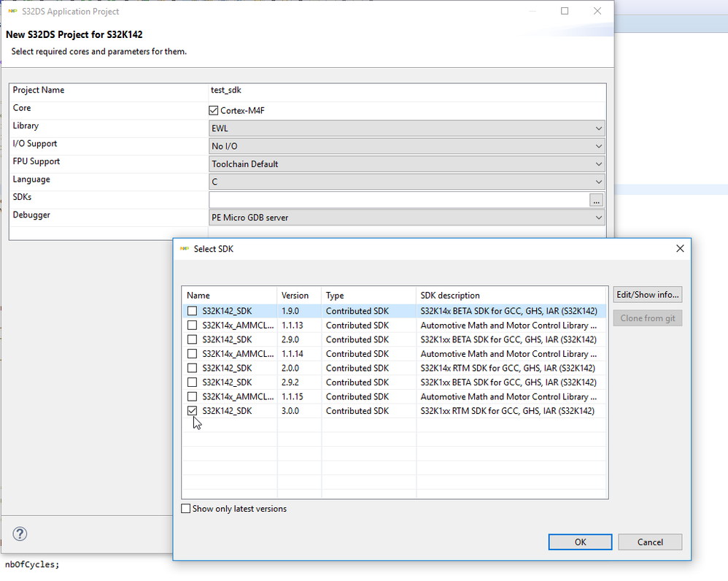This screenshot has width=728, height=581.
Task: Check S32K142_SDK version 2.0.0 checkbox
Action: point(193,368)
